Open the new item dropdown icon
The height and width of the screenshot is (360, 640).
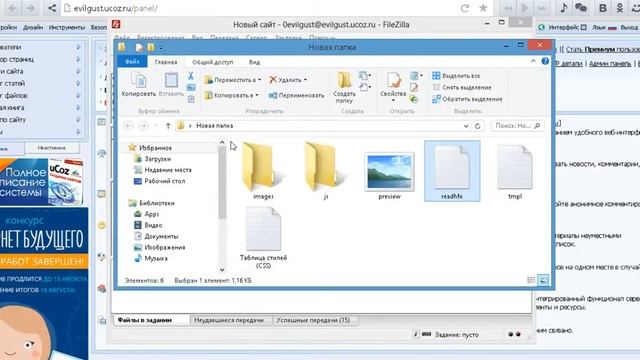[x=364, y=76]
